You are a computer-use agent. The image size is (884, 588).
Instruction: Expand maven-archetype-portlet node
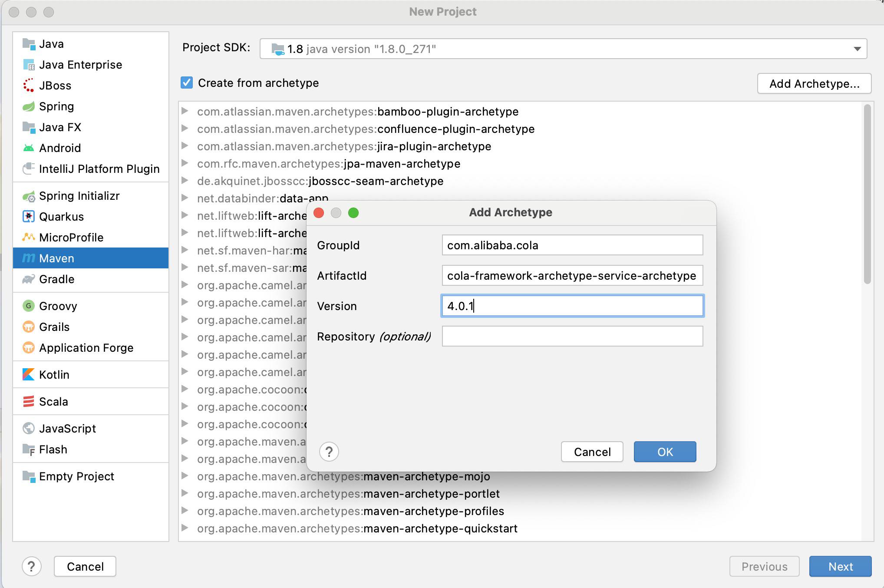(185, 493)
